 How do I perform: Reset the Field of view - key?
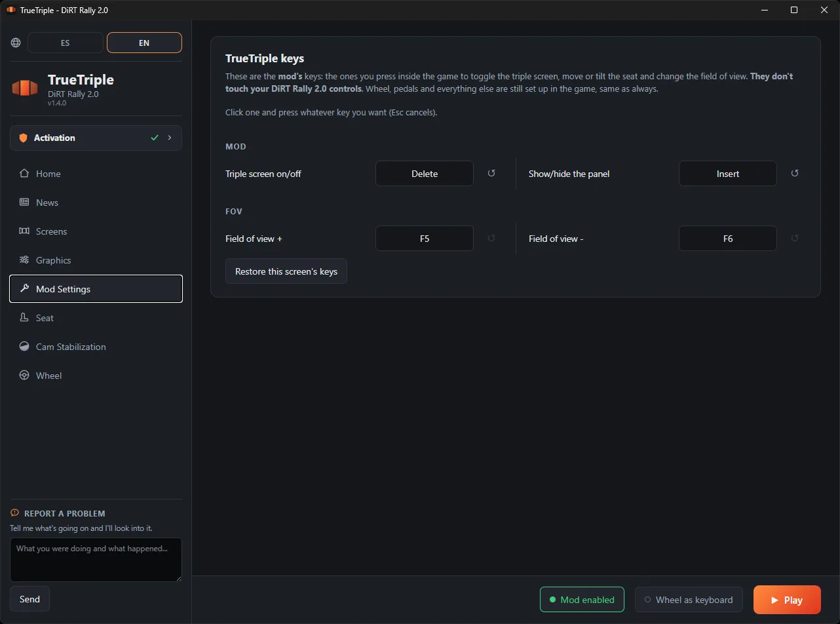click(x=795, y=239)
